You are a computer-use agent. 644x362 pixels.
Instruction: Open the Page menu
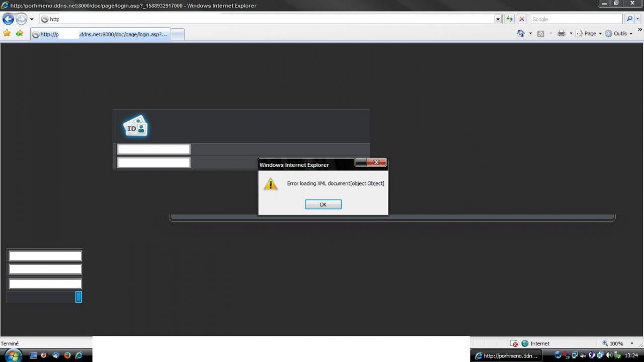pos(589,34)
